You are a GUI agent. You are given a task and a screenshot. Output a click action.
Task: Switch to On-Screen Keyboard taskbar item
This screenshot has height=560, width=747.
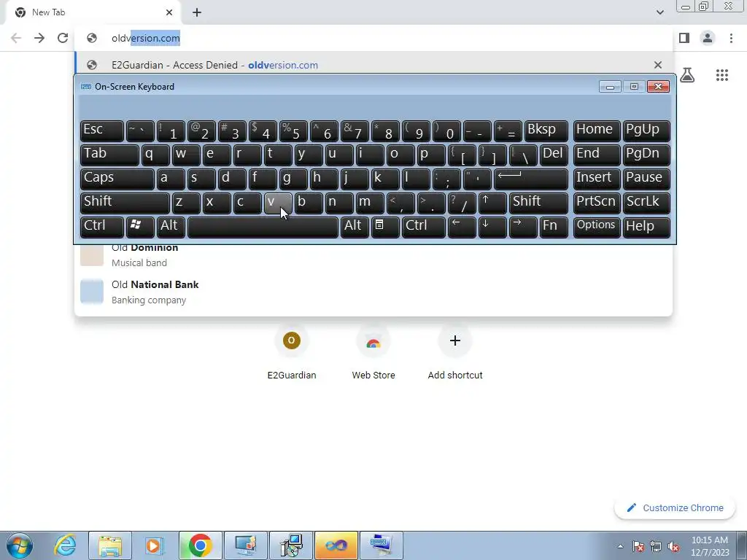click(381, 545)
